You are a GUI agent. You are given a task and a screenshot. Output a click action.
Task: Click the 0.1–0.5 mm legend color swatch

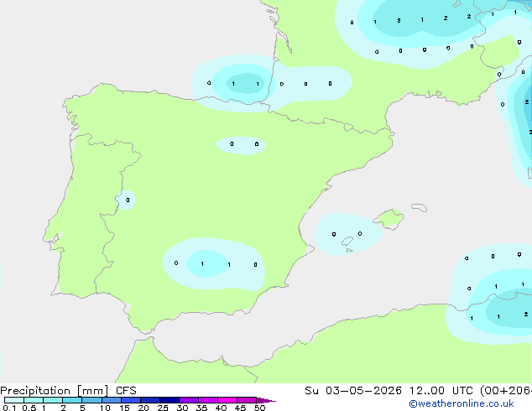14,400
